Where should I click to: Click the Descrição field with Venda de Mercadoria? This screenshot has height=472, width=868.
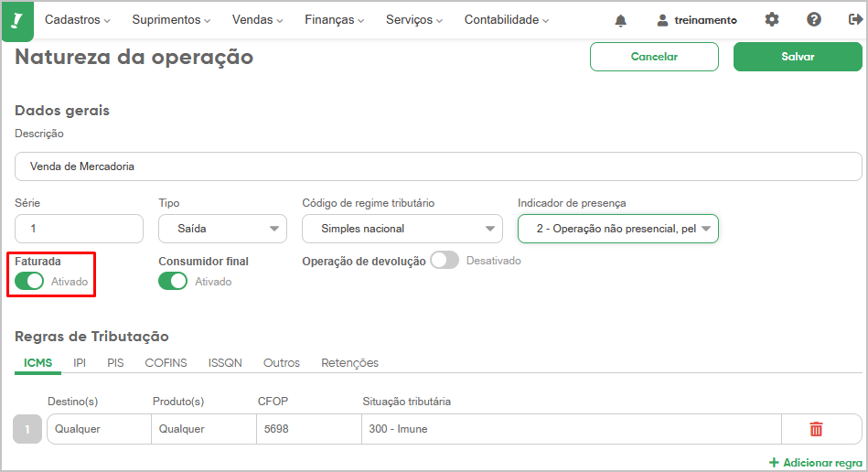(x=438, y=166)
